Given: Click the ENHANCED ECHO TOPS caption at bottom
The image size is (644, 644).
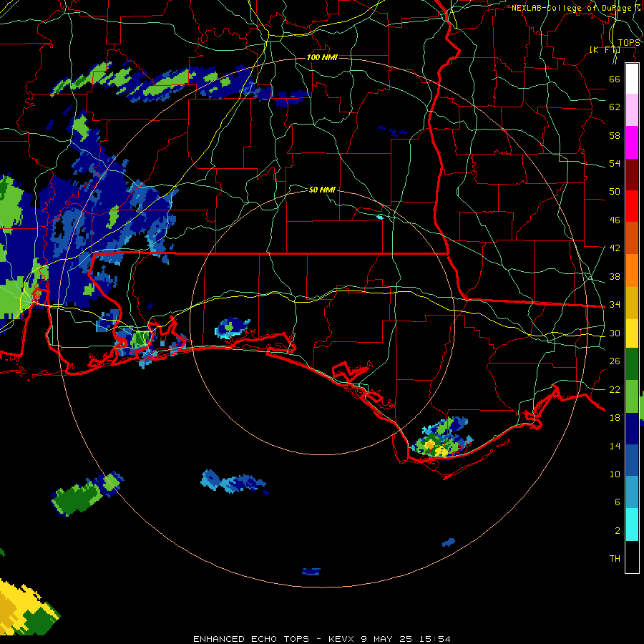Looking at the screenshot, I should (322, 639).
